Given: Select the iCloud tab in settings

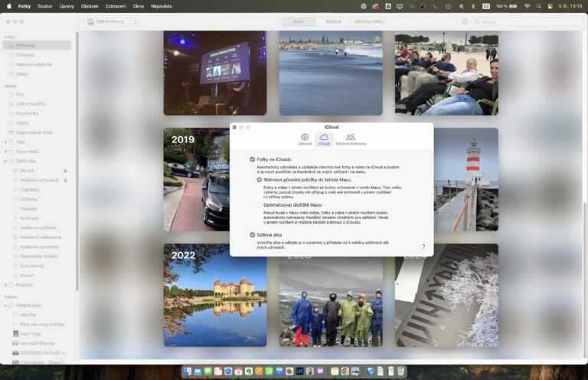Looking at the screenshot, I should click(324, 139).
